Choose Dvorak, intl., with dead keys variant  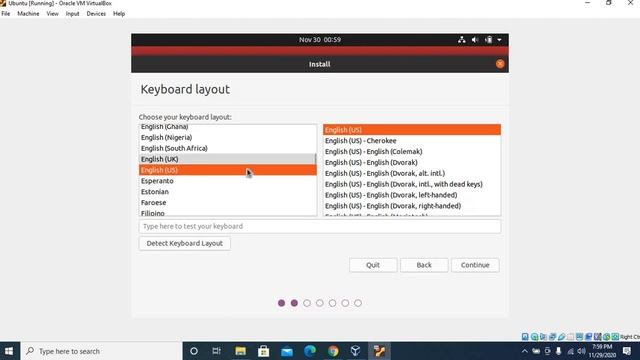click(412, 184)
